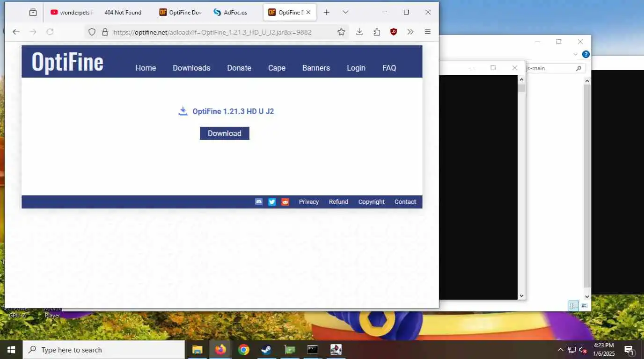The image size is (644, 359).
Task: Close the active OptiFine tab
Action: [x=308, y=13]
